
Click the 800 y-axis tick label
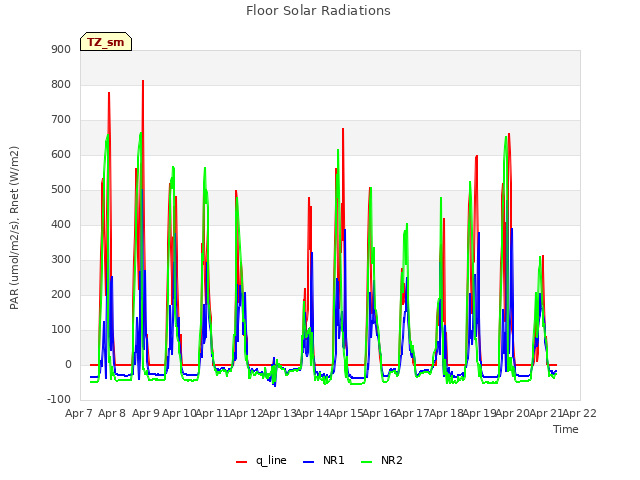click(61, 84)
